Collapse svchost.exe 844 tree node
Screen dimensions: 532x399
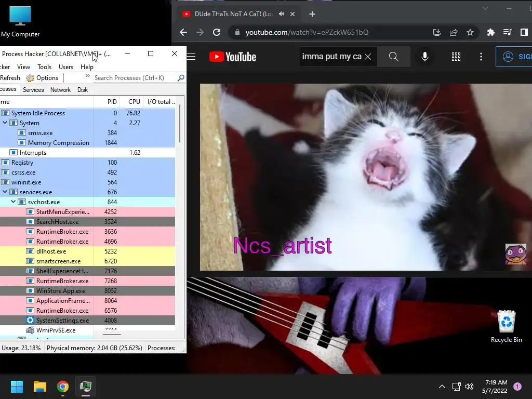13,202
